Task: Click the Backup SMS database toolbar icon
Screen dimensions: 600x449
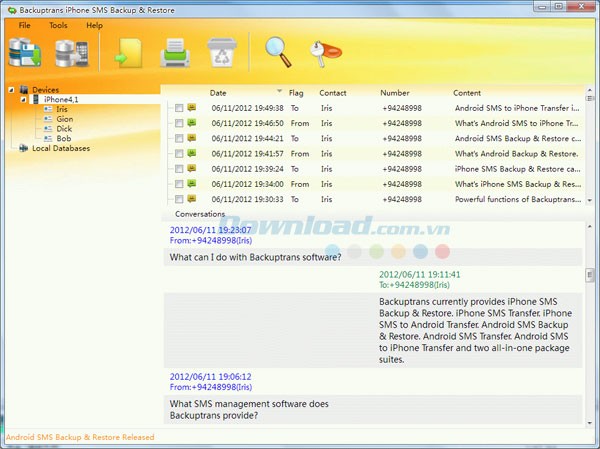Action: coord(25,53)
